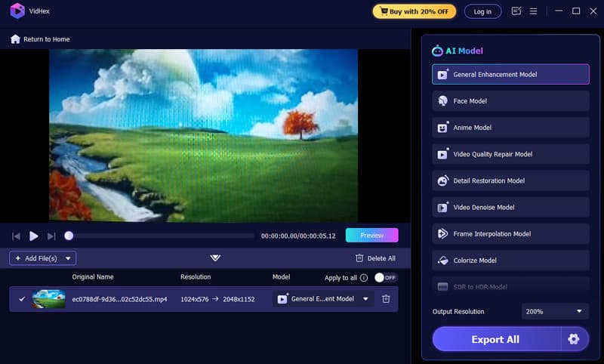Viewport: 604px width, 364px height.
Task: Select Video Denoise Model
Action: click(510, 207)
